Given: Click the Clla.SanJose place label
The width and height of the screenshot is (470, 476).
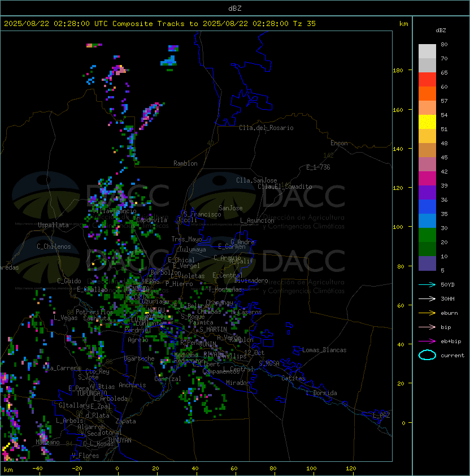Looking at the screenshot, I should point(256,180).
